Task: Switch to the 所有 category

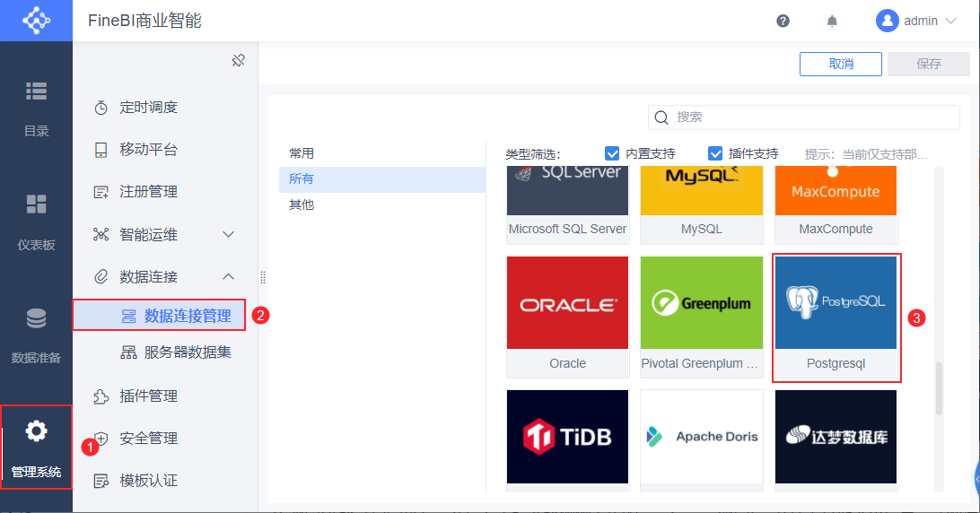Action: [x=382, y=178]
